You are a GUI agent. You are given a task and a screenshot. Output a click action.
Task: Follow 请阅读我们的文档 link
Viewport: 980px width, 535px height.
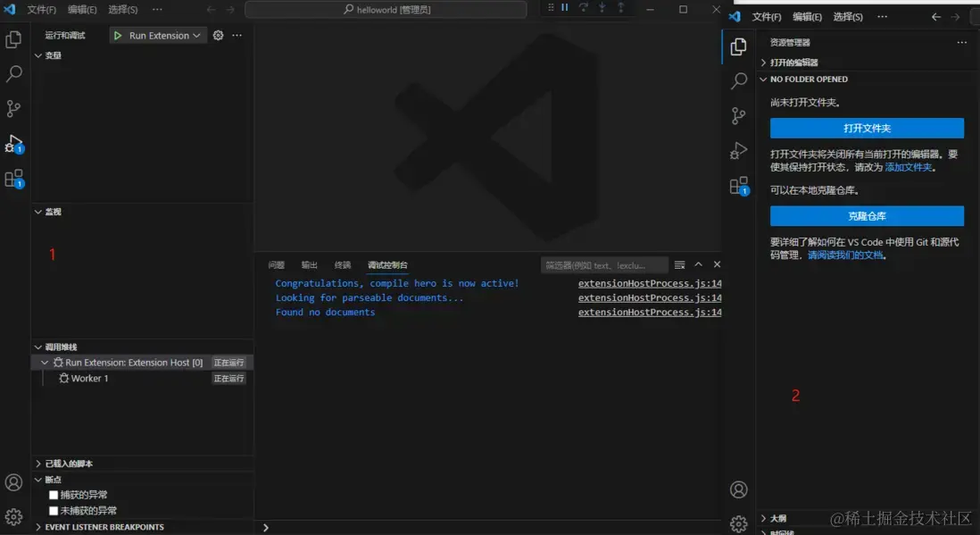point(845,255)
